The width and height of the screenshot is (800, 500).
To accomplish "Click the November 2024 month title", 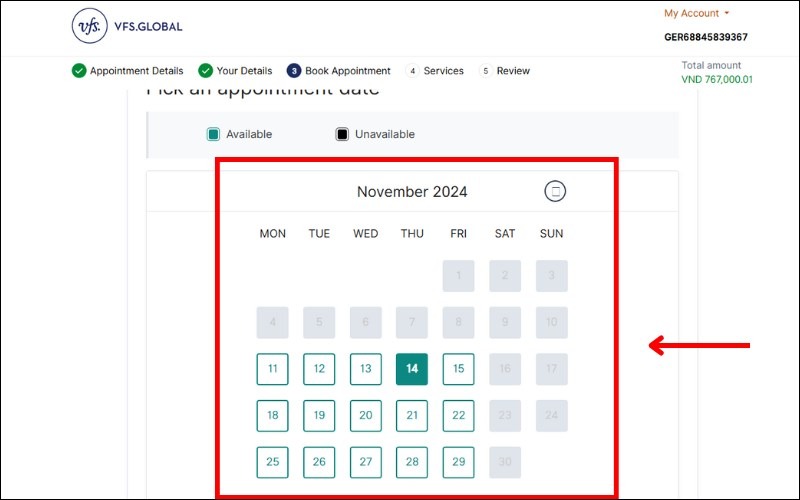I will pyautogui.click(x=412, y=192).
